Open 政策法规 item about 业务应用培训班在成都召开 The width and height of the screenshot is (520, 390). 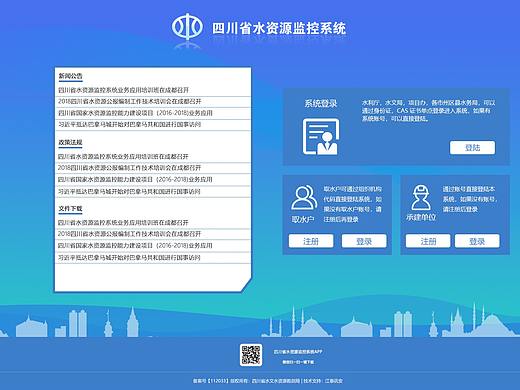click(124, 156)
